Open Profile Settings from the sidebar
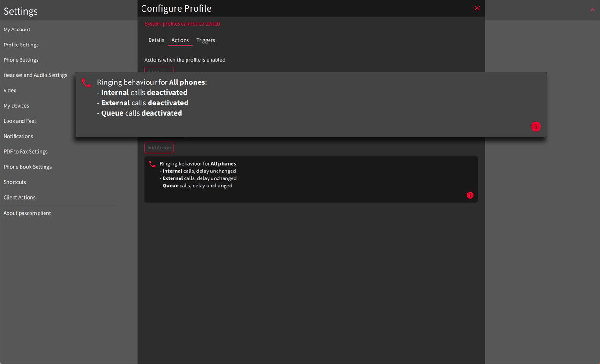Viewport: 600px width, 364px height. tap(21, 45)
